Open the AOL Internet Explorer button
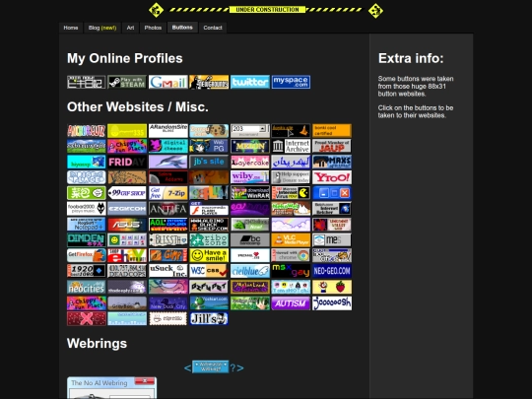This screenshot has height=399, width=532. 167,225
